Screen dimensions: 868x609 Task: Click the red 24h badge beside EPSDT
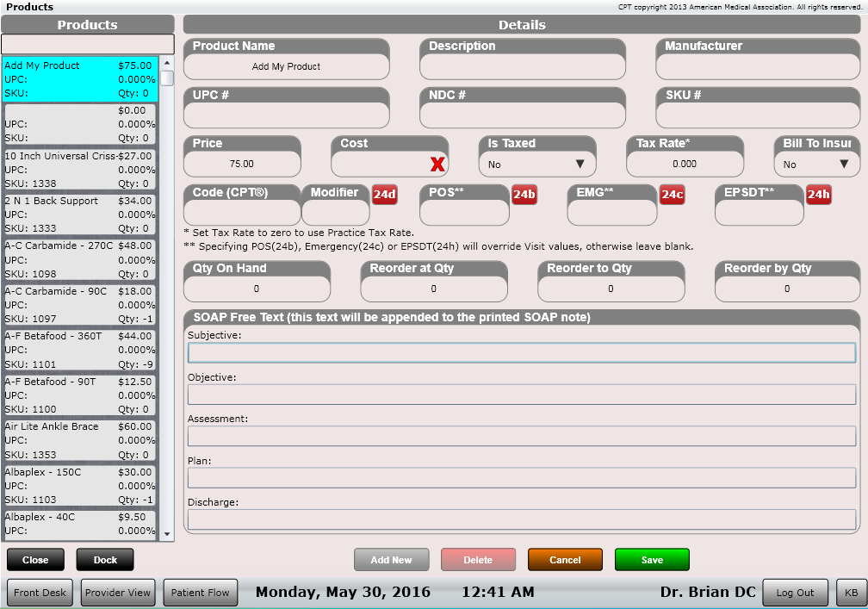coord(818,195)
